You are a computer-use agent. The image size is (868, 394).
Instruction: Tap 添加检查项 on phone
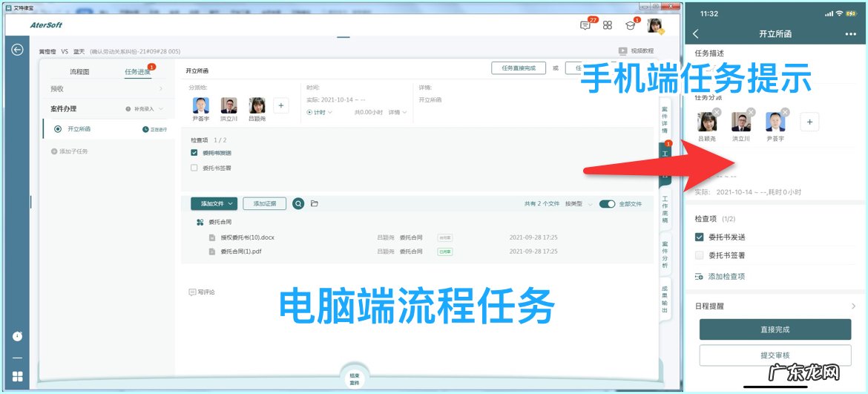[720, 276]
